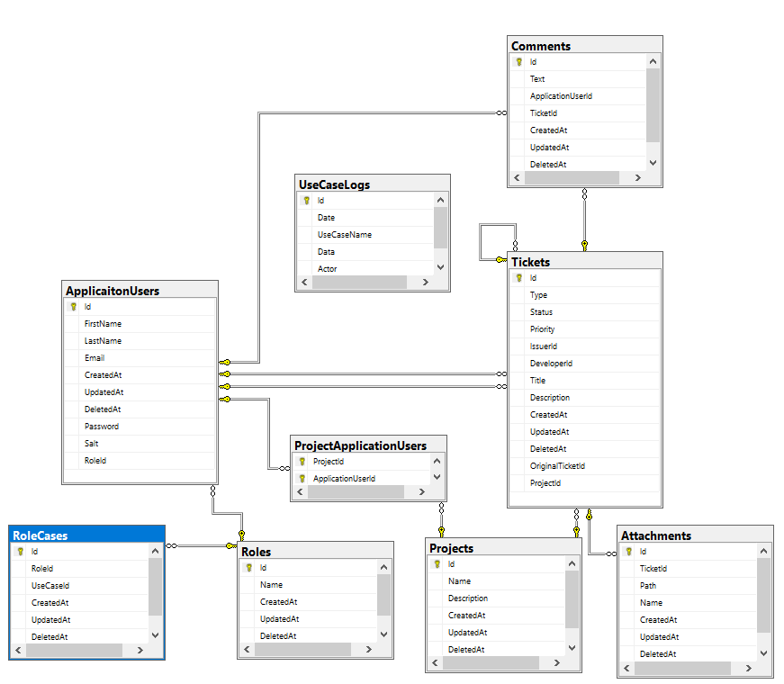
Task: Click scroll right arrow in ProjectApplicationUsers table
Action: tap(422, 492)
